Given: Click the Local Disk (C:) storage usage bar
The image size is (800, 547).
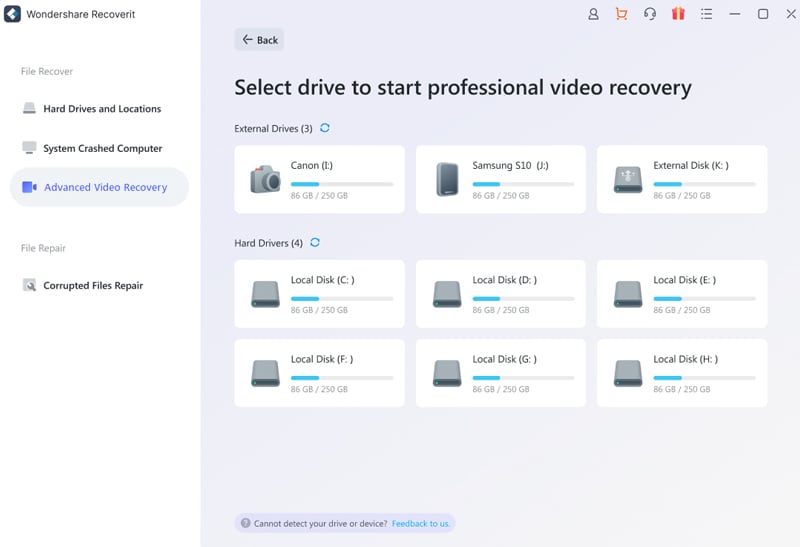Looking at the screenshot, I should point(342,299).
